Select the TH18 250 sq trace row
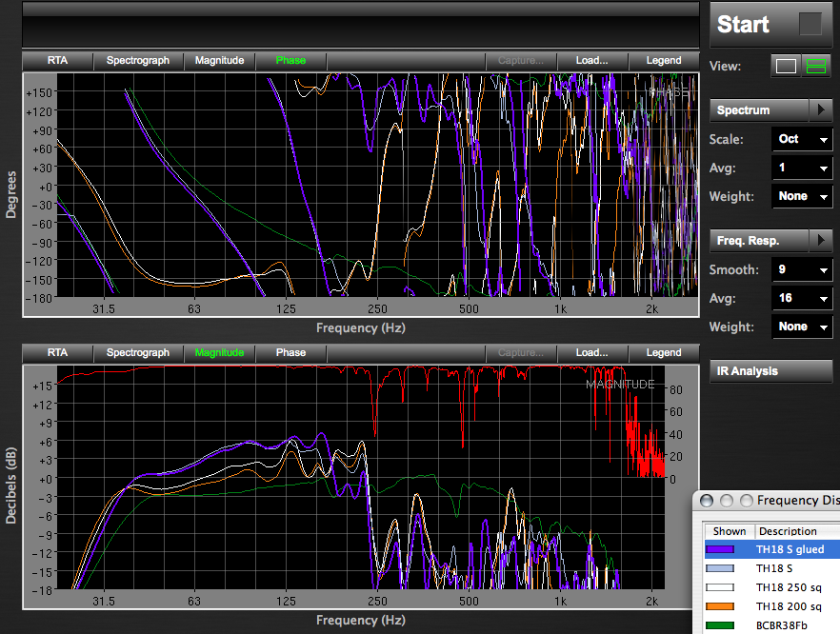 771,587
